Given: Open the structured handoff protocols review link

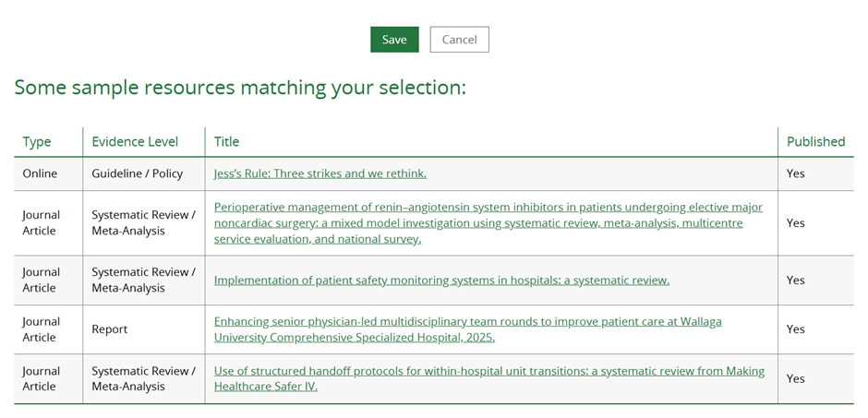Looking at the screenshot, I should point(488,378).
